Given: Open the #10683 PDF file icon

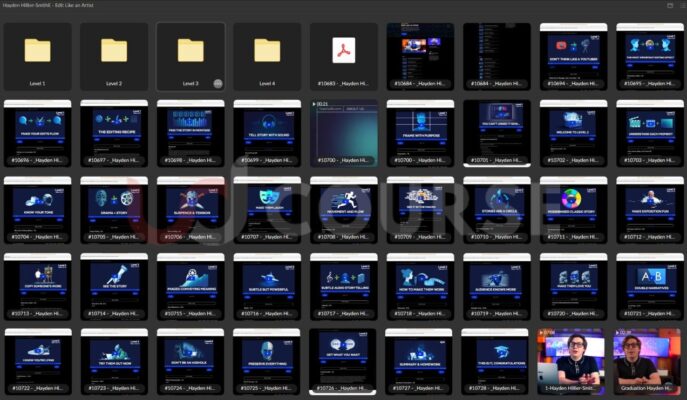Looking at the screenshot, I should coord(343,51).
